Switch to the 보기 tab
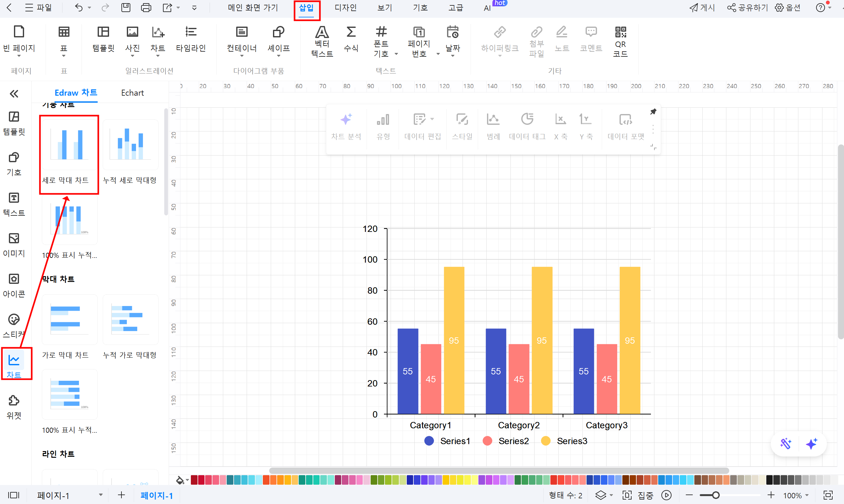Viewport: 844px width, 504px height. tap(385, 8)
